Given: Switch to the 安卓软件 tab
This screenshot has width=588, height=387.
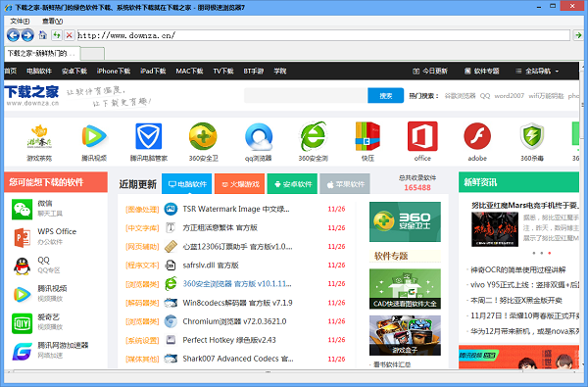Looking at the screenshot, I should (x=292, y=184).
